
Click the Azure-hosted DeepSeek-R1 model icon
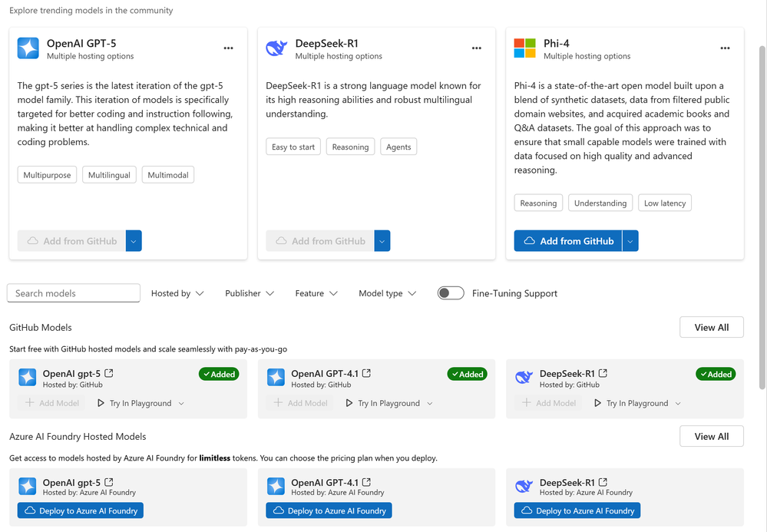pos(524,487)
